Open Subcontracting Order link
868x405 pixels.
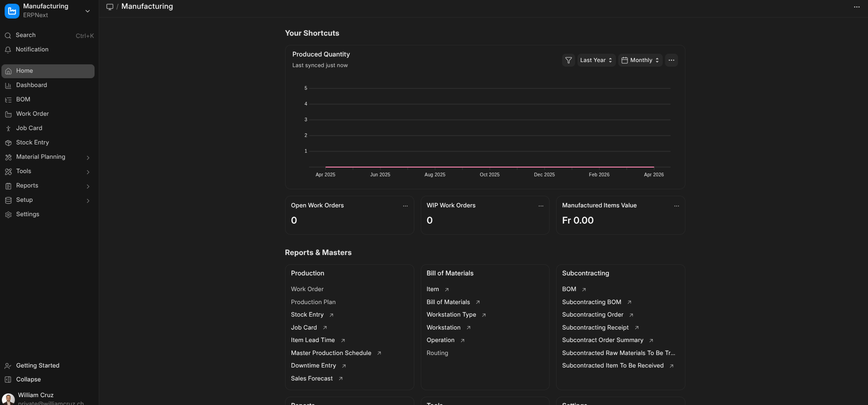[593, 315]
